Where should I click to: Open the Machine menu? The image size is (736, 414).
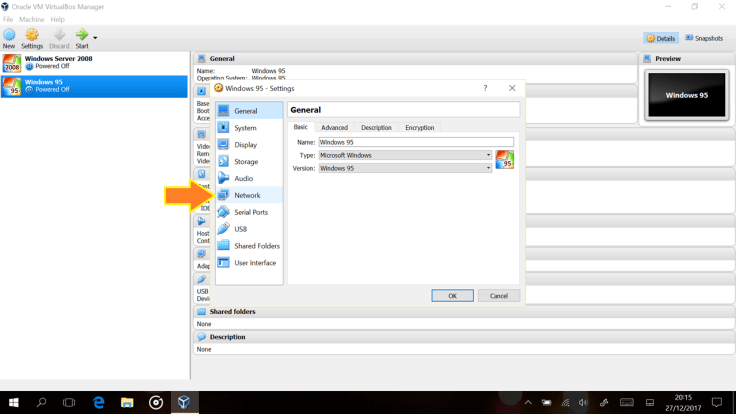coord(32,19)
